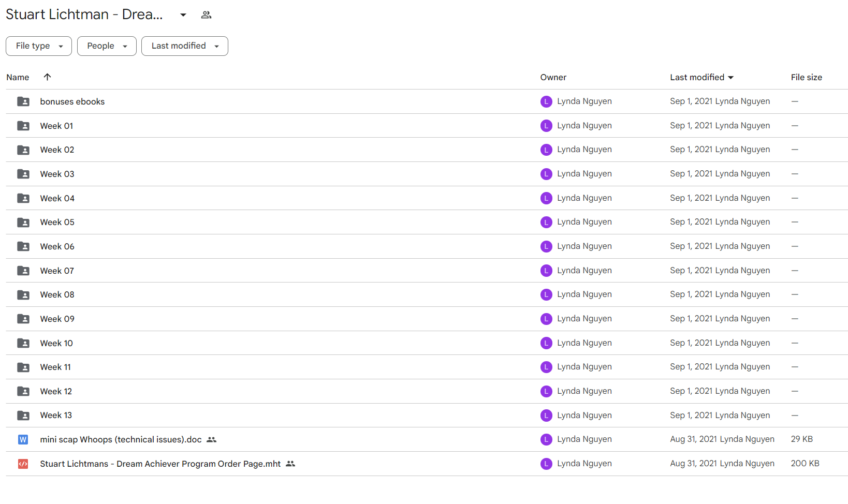Click the Week 13 shared folder icon
The image size is (848, 504).
[23, 416]
